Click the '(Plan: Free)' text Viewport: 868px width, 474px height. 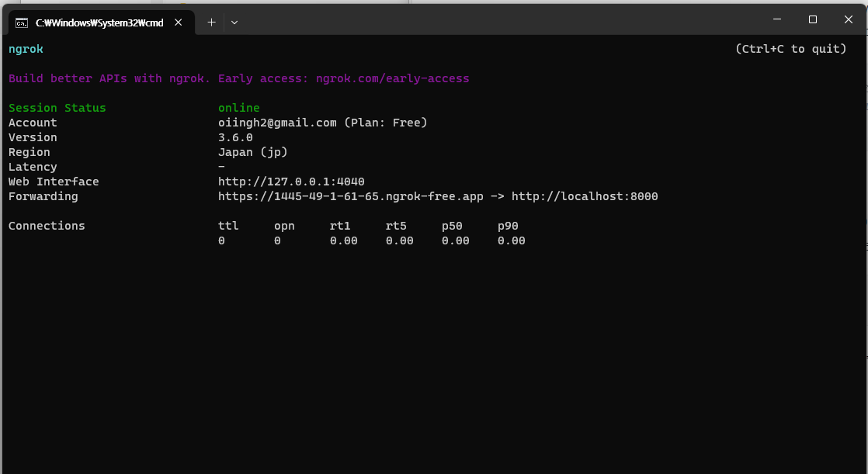(x=386, y=123)
